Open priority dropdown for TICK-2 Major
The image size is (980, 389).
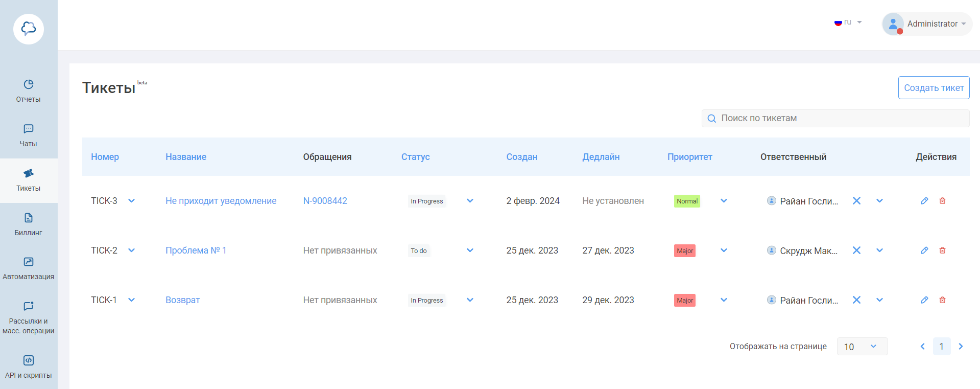(x=724, y=250)
